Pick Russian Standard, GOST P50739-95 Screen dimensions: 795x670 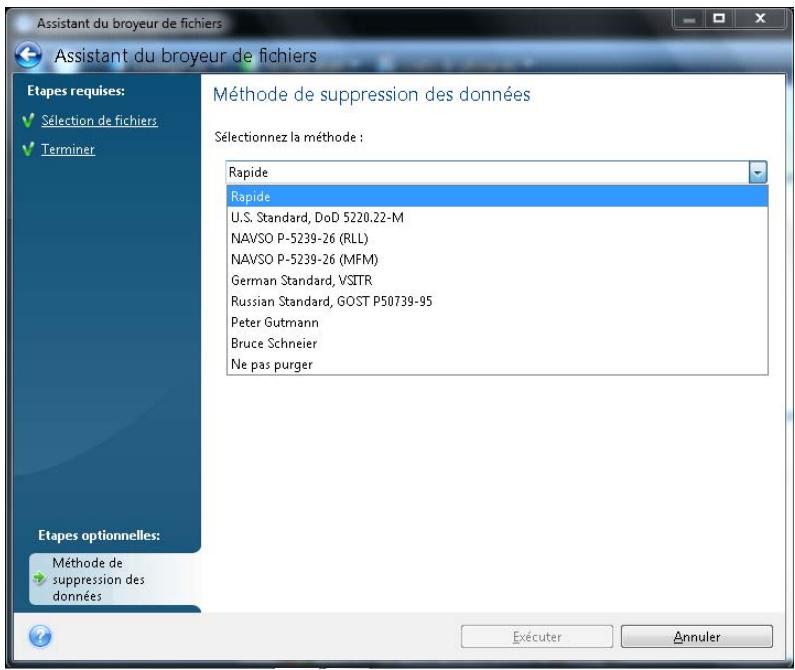click(497, 301)
